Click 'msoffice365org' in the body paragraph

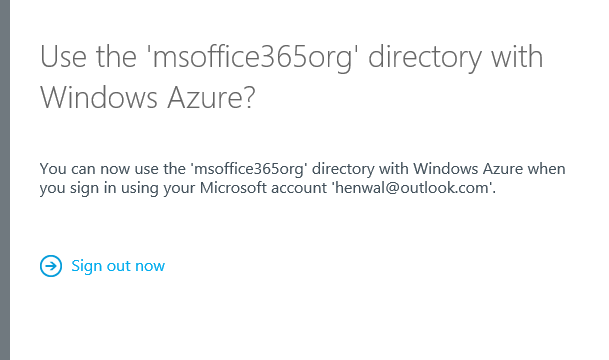coord(248,169)
